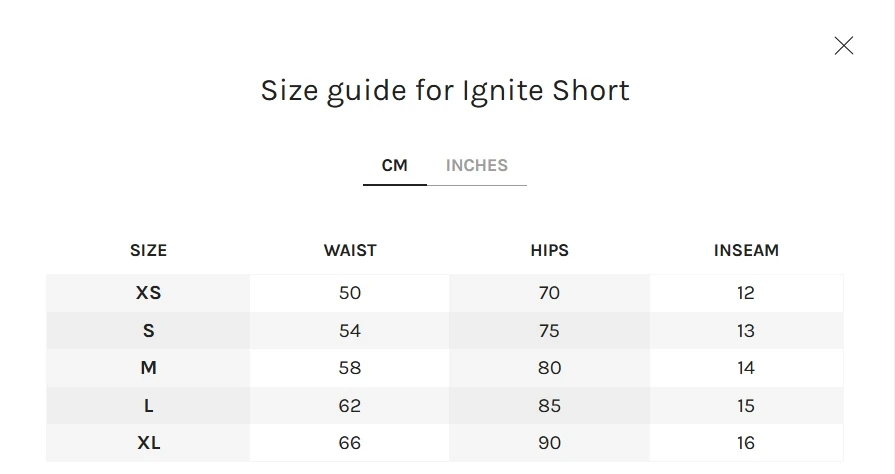Close the size guide dialog
Image resolution: width=895 pixels, height=474 pixels.
point(844,46)
